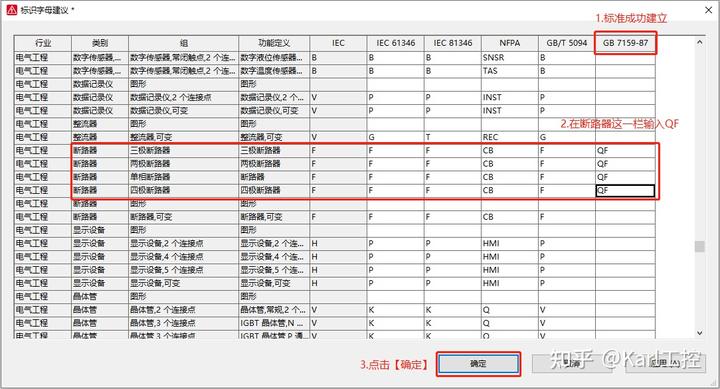Click QF in the 两极断路器 row
This screenshot has height=389, width=720.
point(625,164)
